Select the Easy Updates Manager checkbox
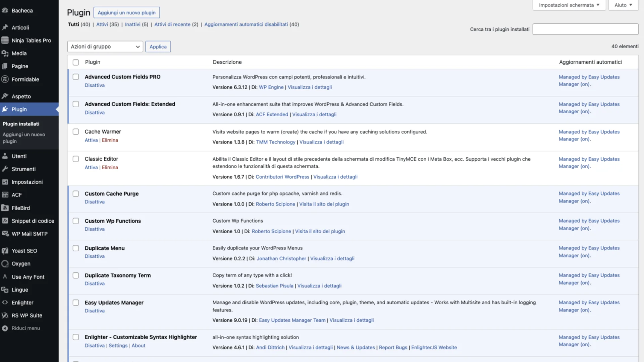 point(76,303)
